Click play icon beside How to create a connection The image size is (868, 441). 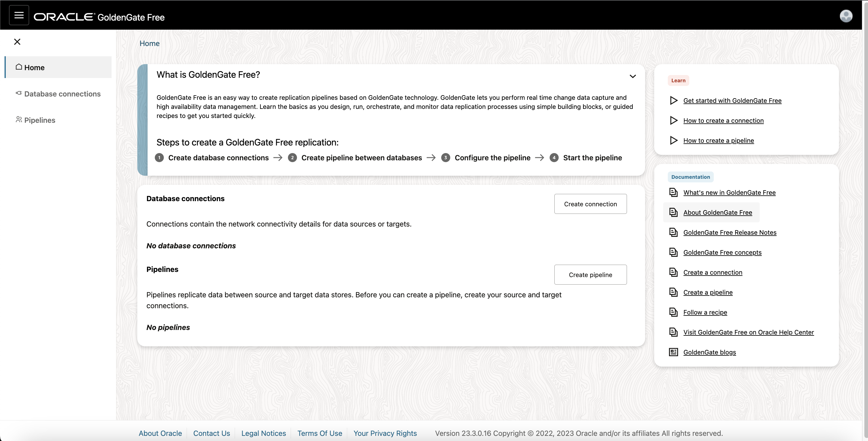(673, 121)
